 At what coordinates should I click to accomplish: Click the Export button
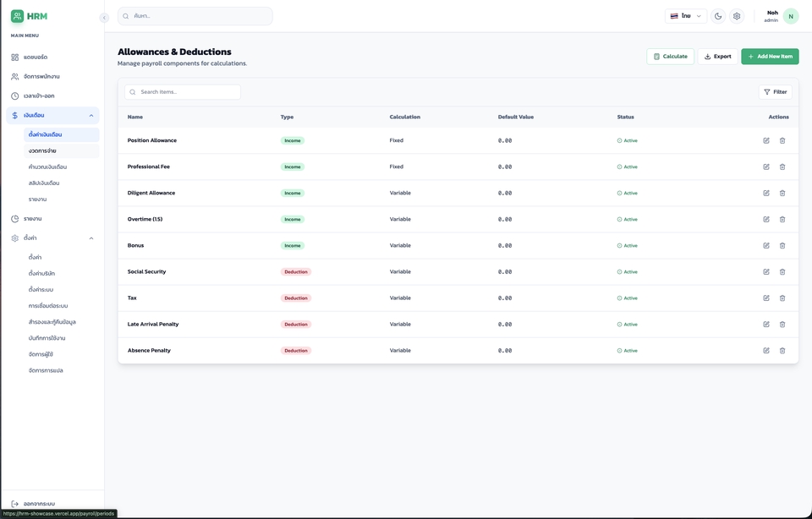717,57
